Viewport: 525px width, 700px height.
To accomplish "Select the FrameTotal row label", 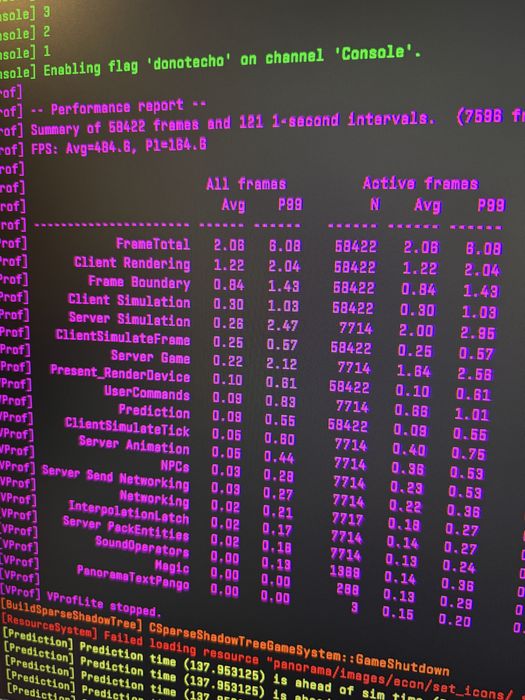I will (x=153, y=244).
